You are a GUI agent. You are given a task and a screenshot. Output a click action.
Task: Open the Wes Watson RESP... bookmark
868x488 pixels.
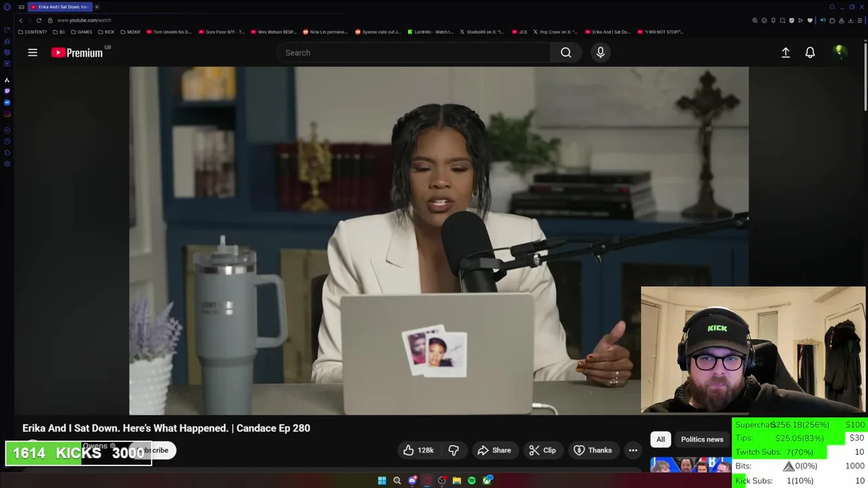274,32
